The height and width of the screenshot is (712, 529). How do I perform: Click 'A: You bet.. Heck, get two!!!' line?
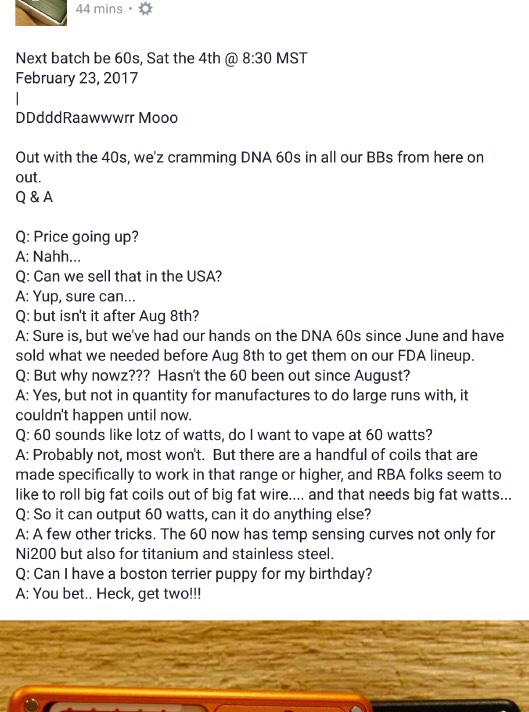(108, 593)
